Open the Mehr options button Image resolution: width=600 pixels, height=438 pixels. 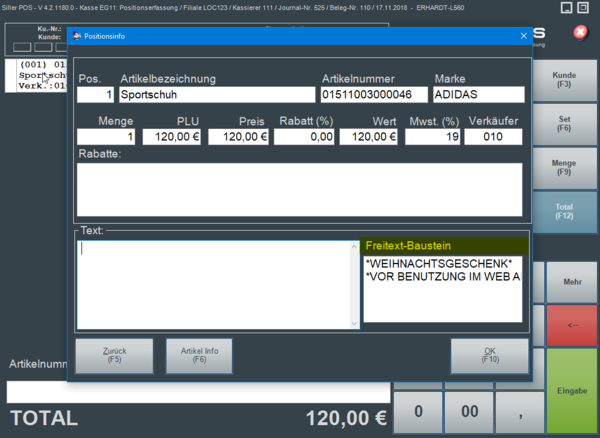[571, 283]
